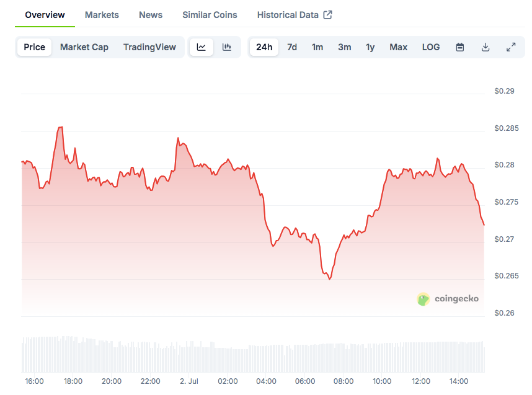Screen dimensions: 532x395
Task: Click the $0.27 price axis label
Action: pyautogui.click(x=504, y=239)
